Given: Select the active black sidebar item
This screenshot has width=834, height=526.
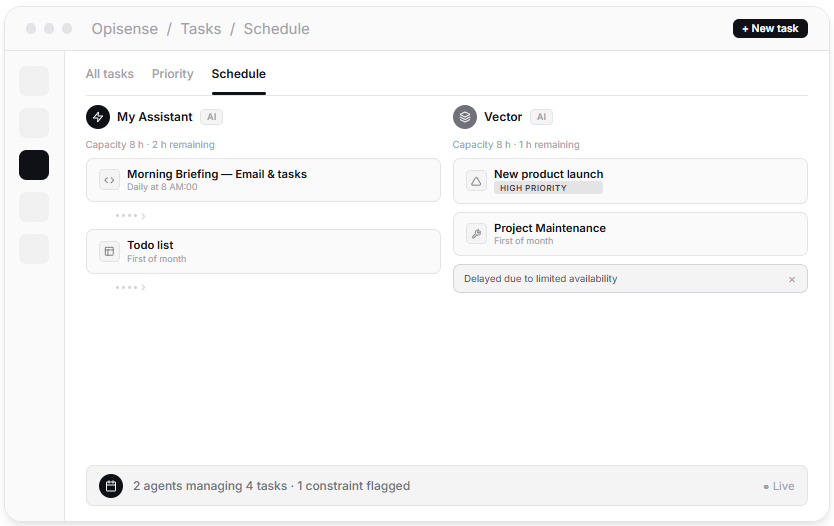Looking at the screenshot, I should click(34, 165).
